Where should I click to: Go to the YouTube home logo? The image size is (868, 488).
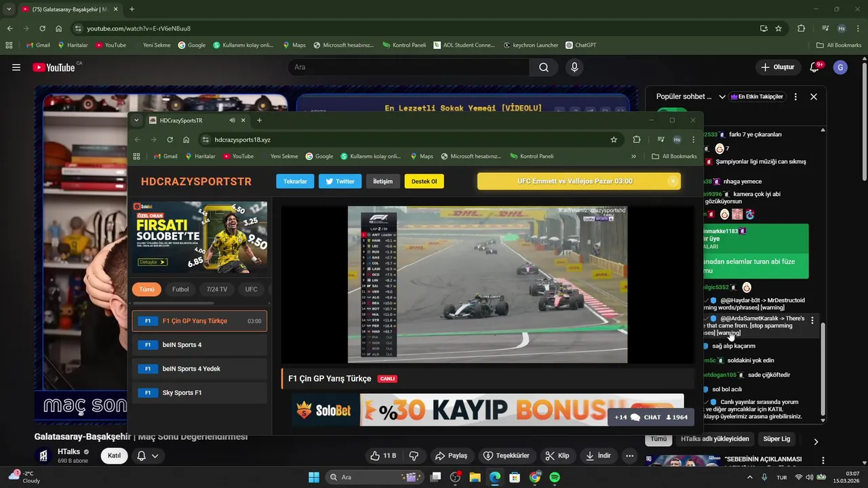click(54, 67)
